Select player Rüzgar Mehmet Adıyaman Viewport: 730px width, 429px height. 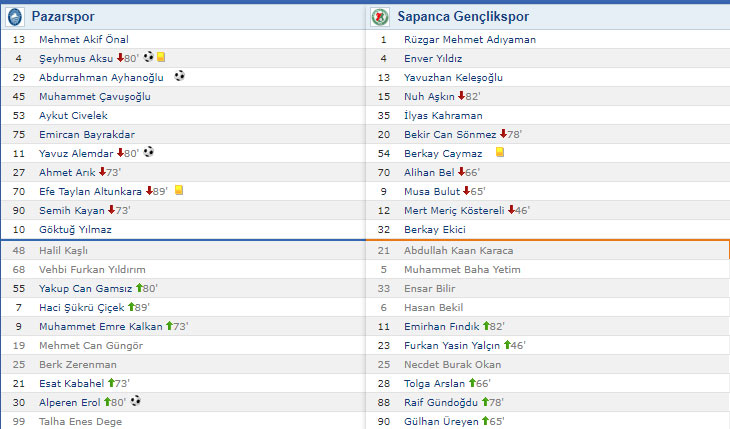coord(456,39)
